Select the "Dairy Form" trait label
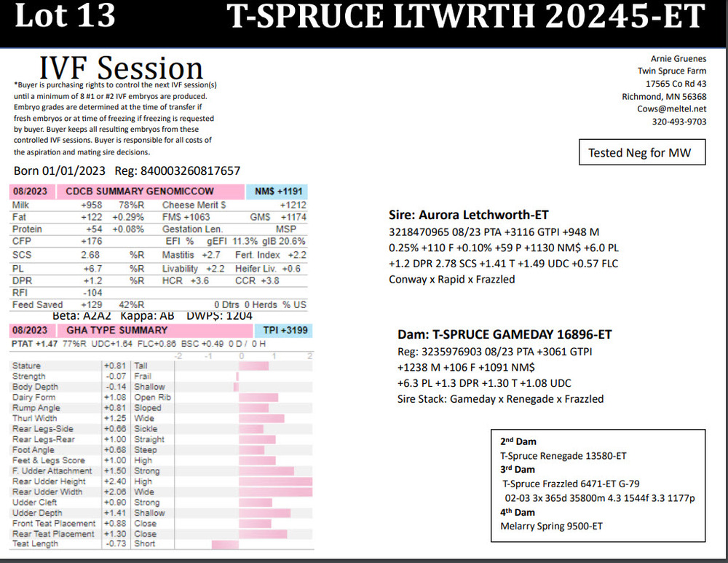The image size is (728, 563). click(x=34, y=398)
